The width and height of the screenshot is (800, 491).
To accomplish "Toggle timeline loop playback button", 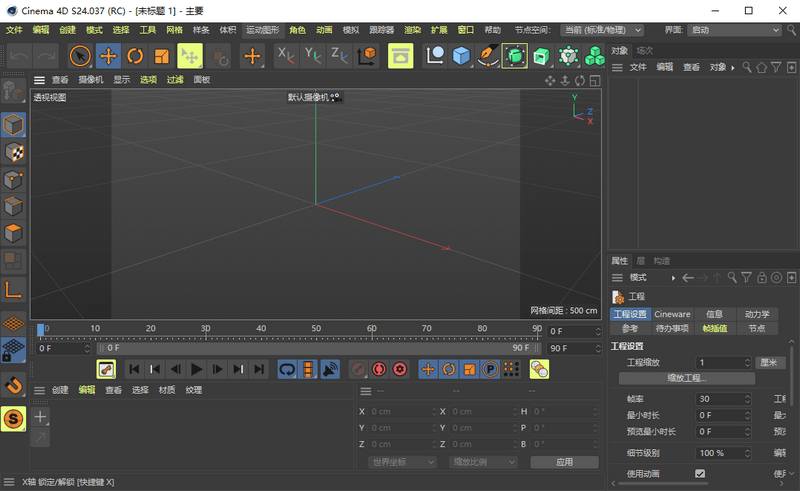I will (x=287, y=369).
